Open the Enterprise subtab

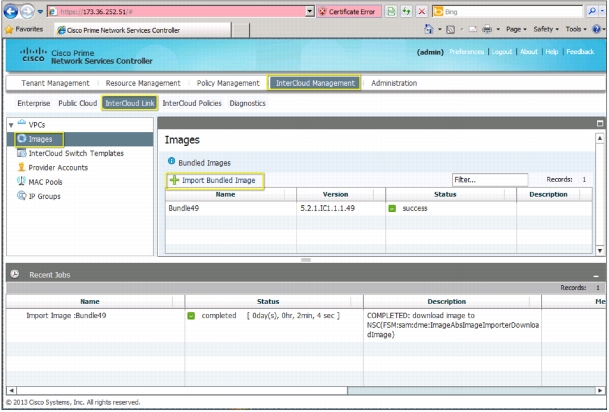[34, 103]
